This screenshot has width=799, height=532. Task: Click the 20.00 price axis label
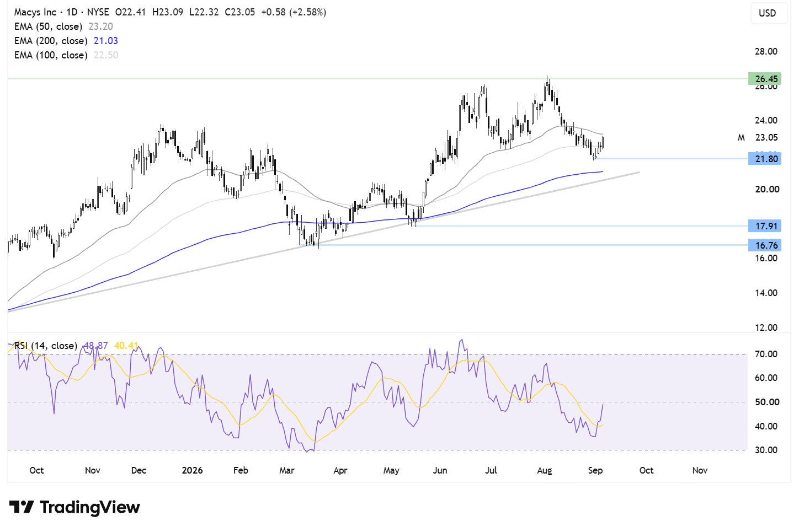pos(766,190)
